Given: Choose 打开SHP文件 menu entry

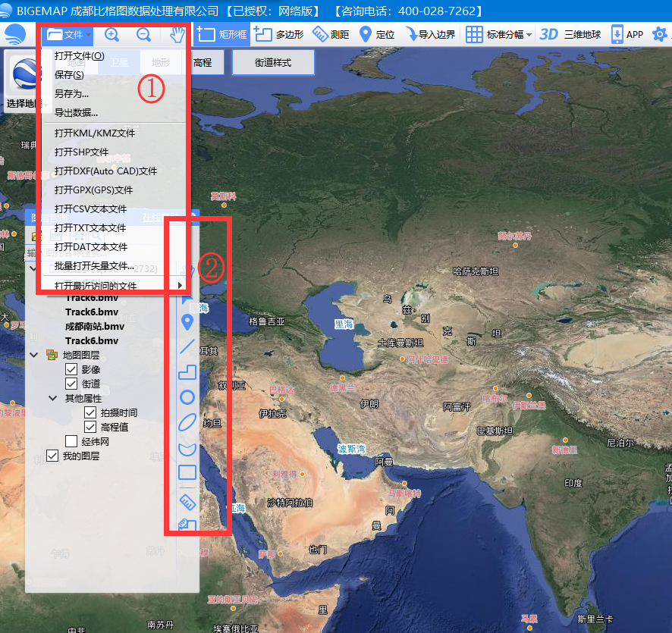Looking at the screenshot, I should pyautogui.click(x=81, y=152).
